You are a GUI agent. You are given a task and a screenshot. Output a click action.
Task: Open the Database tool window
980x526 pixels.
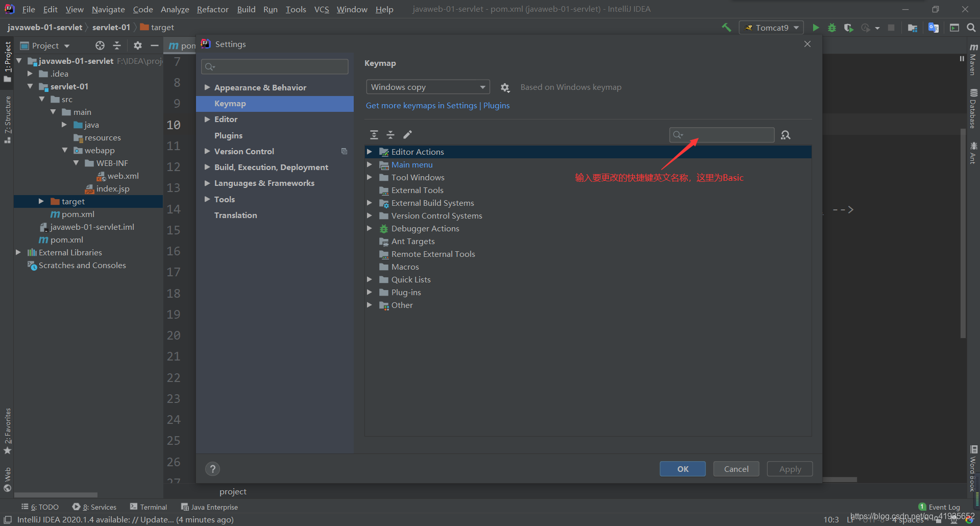(973, 109)
